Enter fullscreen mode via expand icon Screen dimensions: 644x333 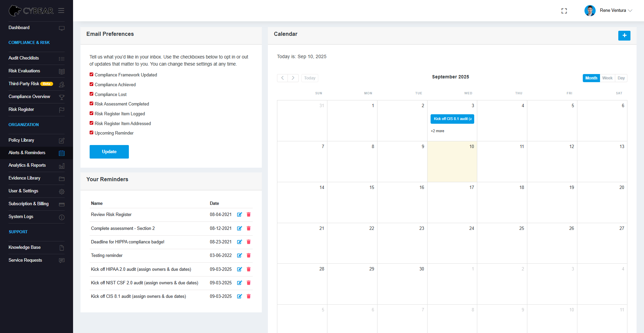564,10
